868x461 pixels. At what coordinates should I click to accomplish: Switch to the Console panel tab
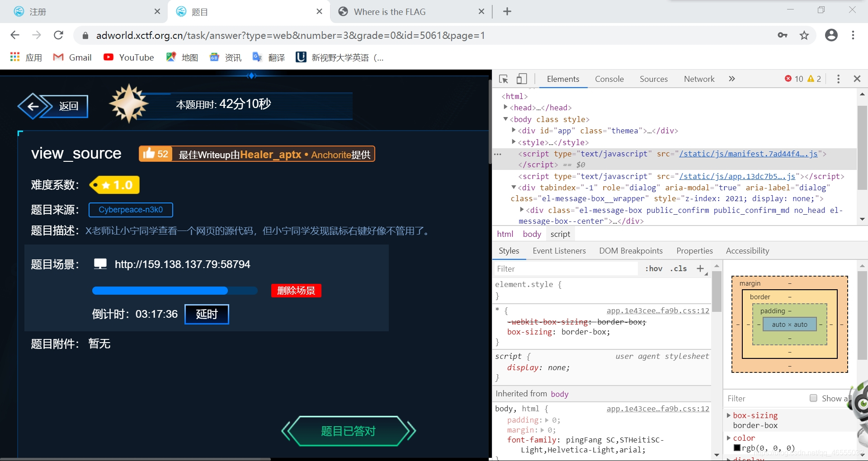coord(609,79)
